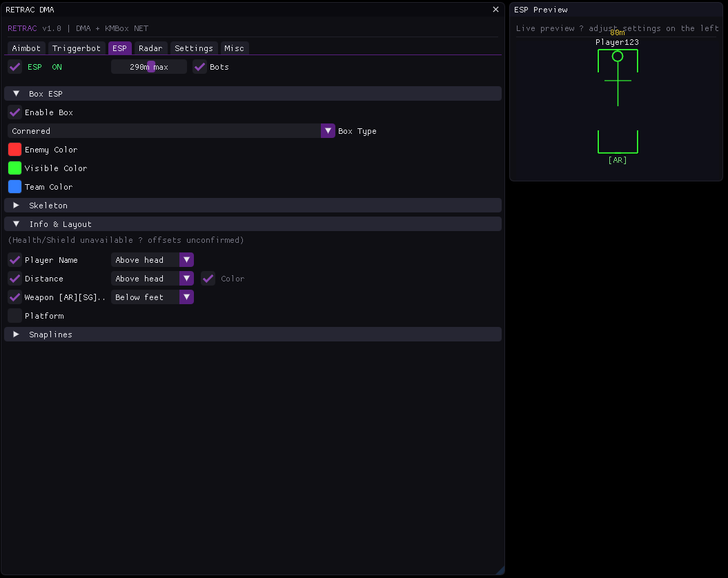
Task: Click the Team Color blue swatch
Action: [15, 187]
